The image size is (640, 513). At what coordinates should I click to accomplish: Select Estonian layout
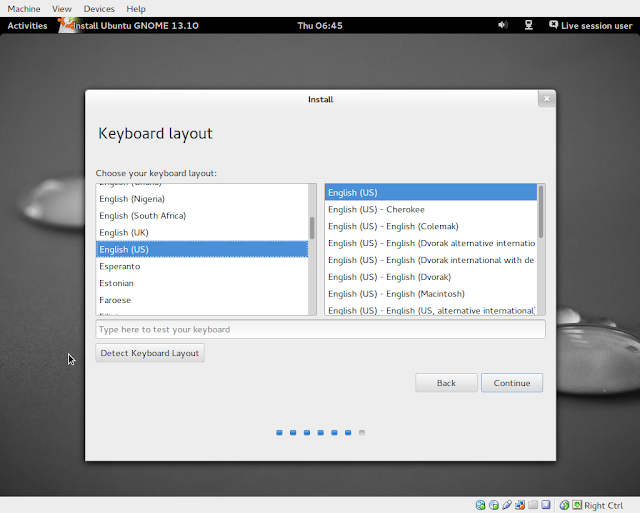click(x=202, y=283)
